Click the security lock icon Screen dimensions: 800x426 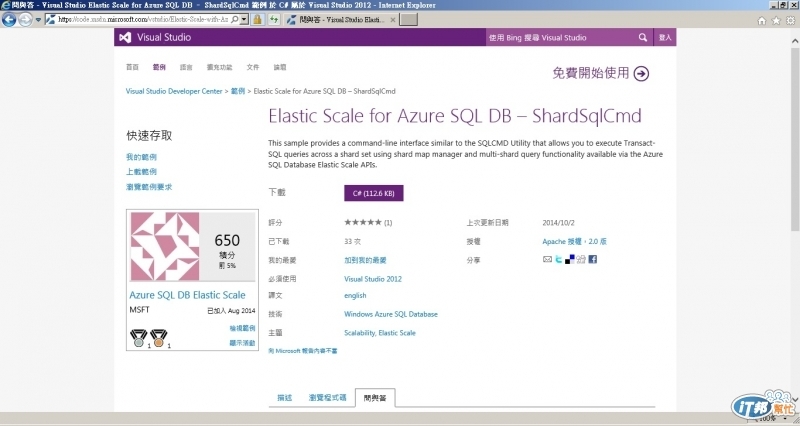pyautogui.click(x=258, y=19)
